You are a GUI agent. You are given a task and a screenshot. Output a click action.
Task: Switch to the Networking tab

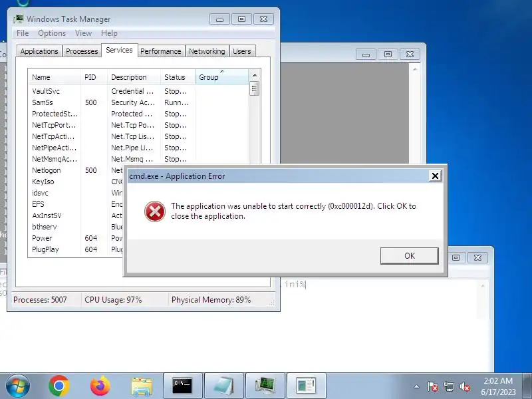pyautogui.click(x=207, y=51)
